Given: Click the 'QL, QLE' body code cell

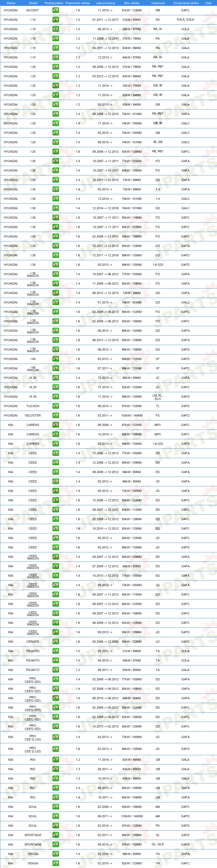Looking at the screenshot, I should pos(158,844).
